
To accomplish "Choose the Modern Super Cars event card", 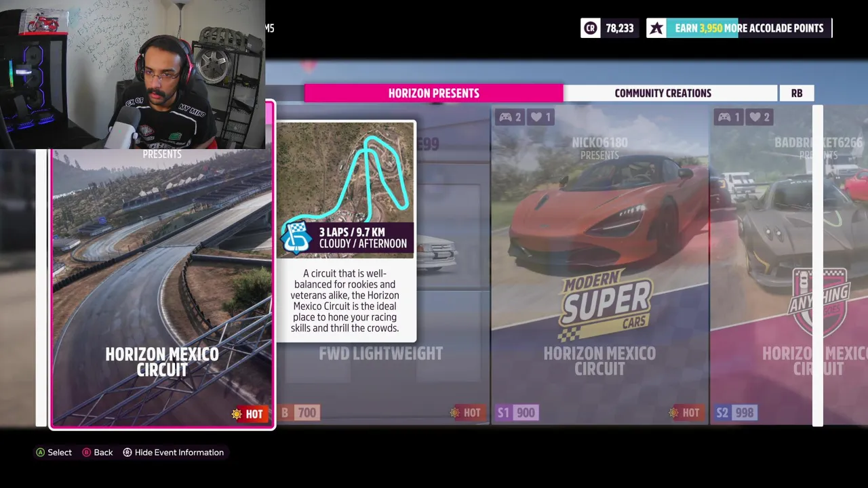I will (x=599, y=265).
